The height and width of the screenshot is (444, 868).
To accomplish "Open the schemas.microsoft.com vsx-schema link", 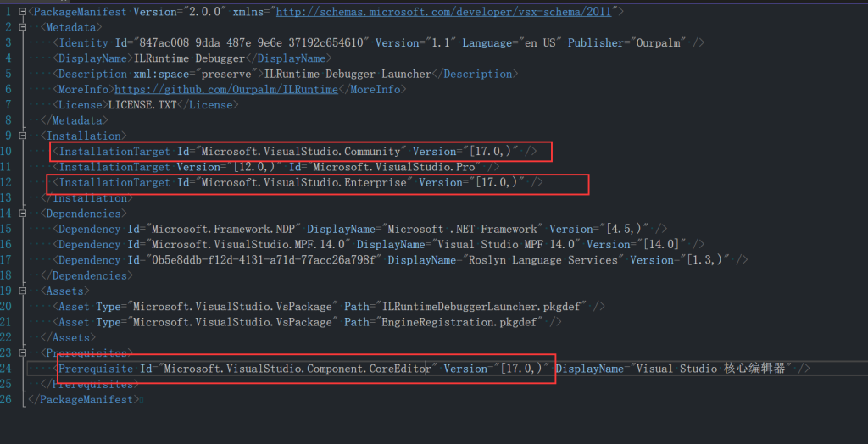I will pos(443,12).
